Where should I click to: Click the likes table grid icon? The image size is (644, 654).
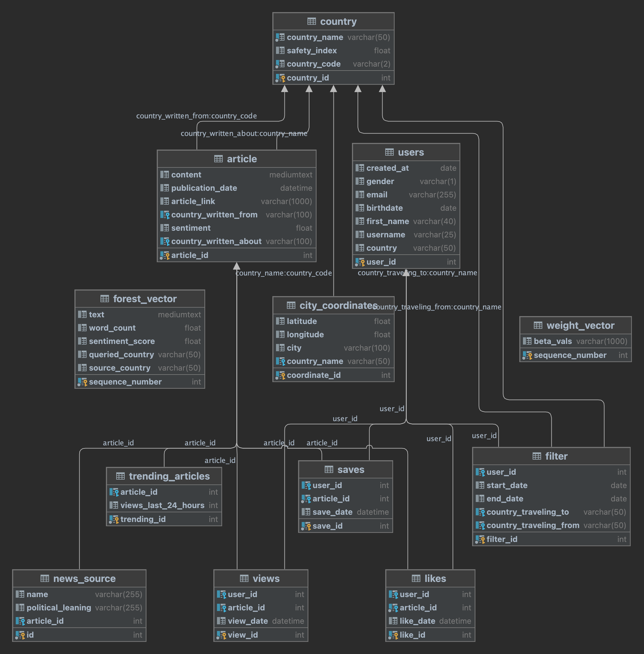416,579
